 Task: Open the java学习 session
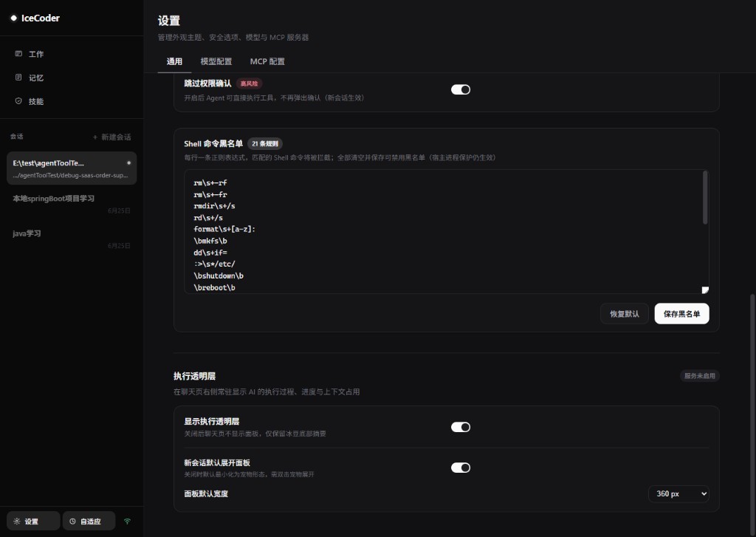(x=72, y=239)
